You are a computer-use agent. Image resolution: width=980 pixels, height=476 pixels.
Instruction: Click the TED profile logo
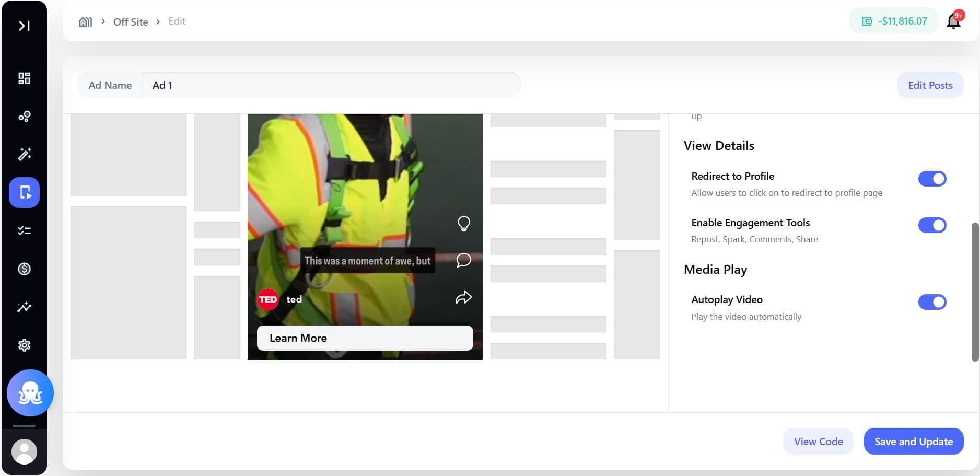pyautogui.click(x=268, y=299)
